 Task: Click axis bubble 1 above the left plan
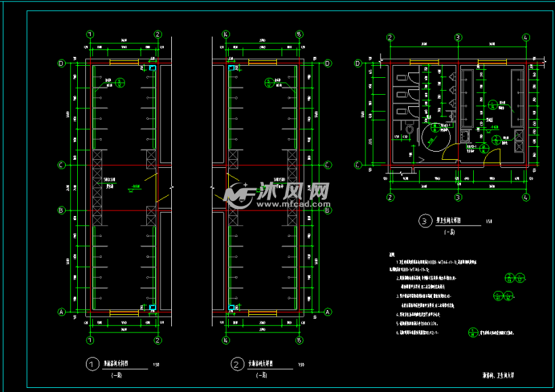click(x=90, y=34)
